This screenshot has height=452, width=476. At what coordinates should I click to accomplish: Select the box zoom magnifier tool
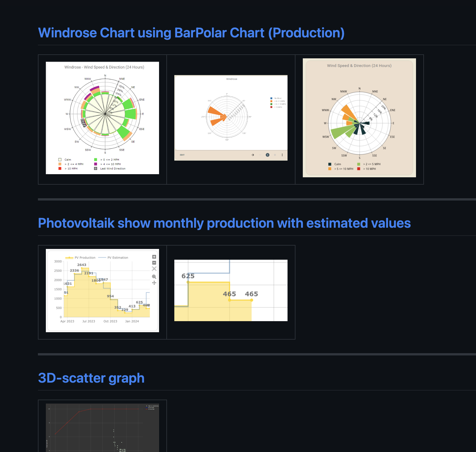pos(154,277)
